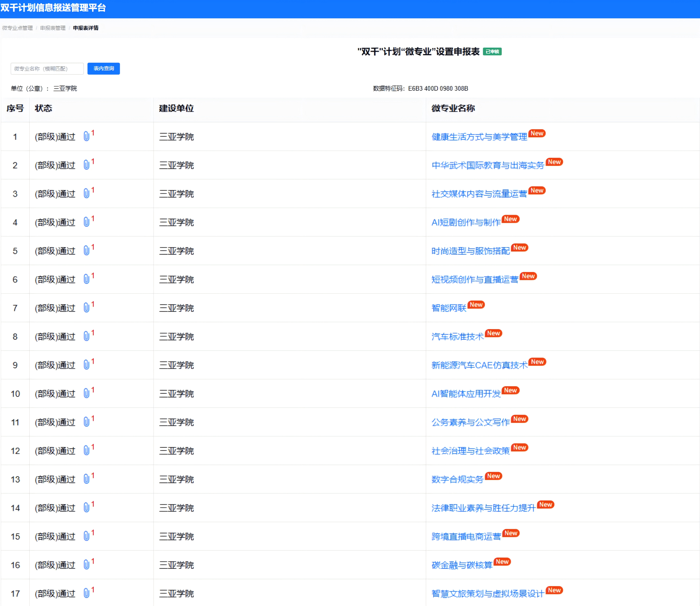Viewport: 700px width, 606px height.
Task: Open attachment paperclip icon in row 13
Action: (87, 479)
